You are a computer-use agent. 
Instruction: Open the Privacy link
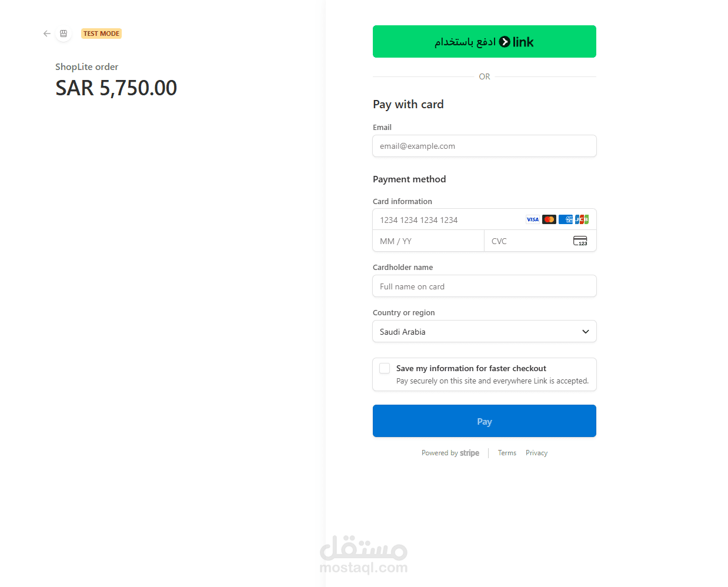[536, 453]
